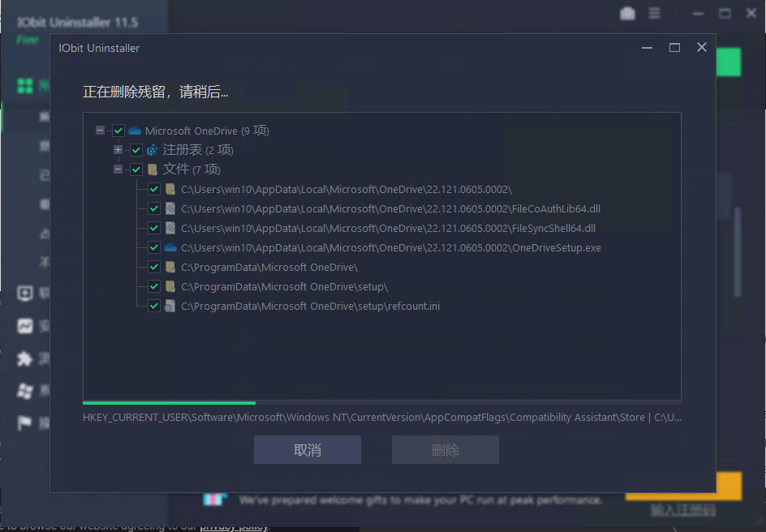Close the IObit Uninstaller dialog
766x532 pixels.
point(702,47)
